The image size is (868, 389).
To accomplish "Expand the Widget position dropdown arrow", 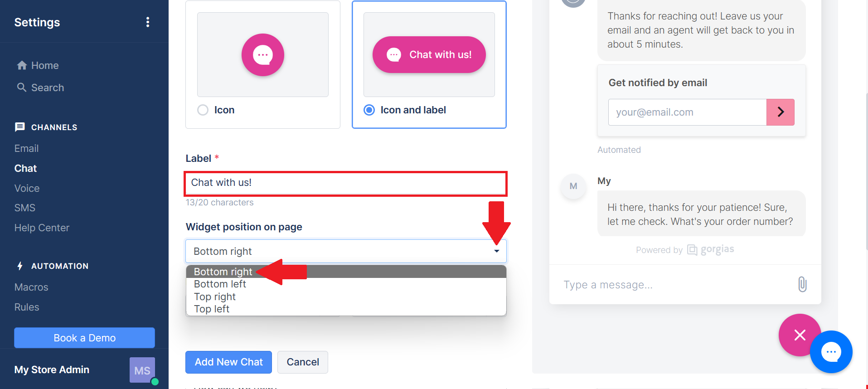I will [496, 251].
